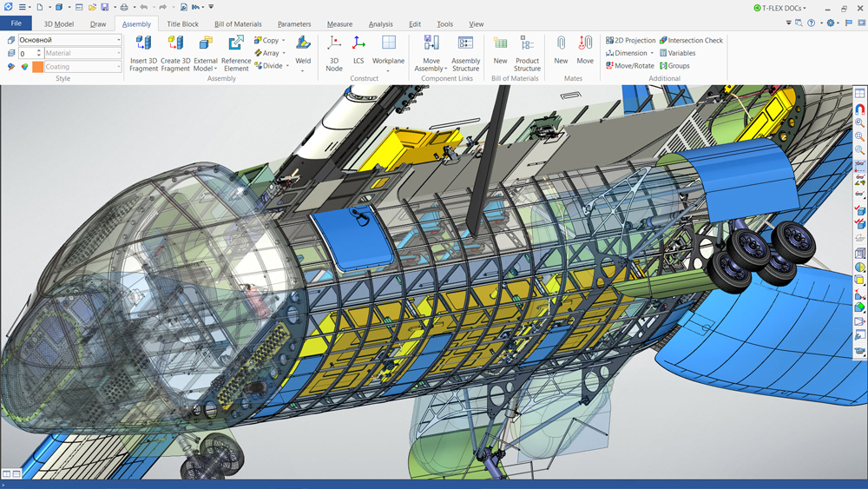Viewport: 868px width, 489px height.
Task: Open Assembly Structure window
Action: click(465, 53)
